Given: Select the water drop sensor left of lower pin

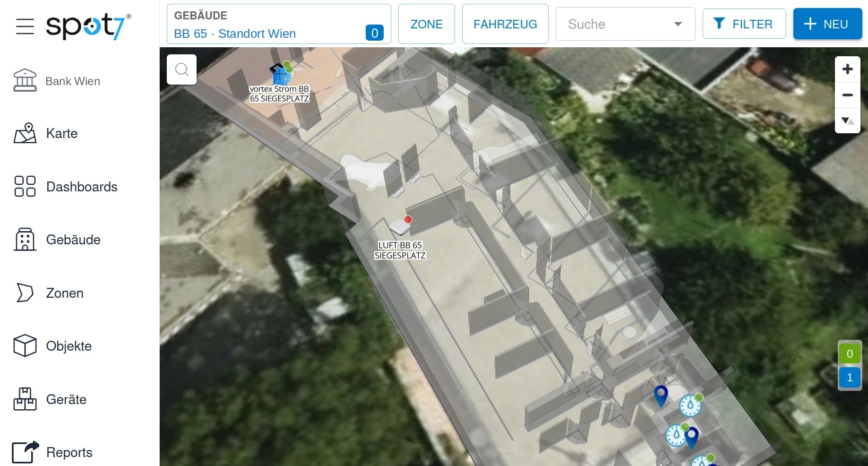Looking at the screenshot, I should point(676,435).
